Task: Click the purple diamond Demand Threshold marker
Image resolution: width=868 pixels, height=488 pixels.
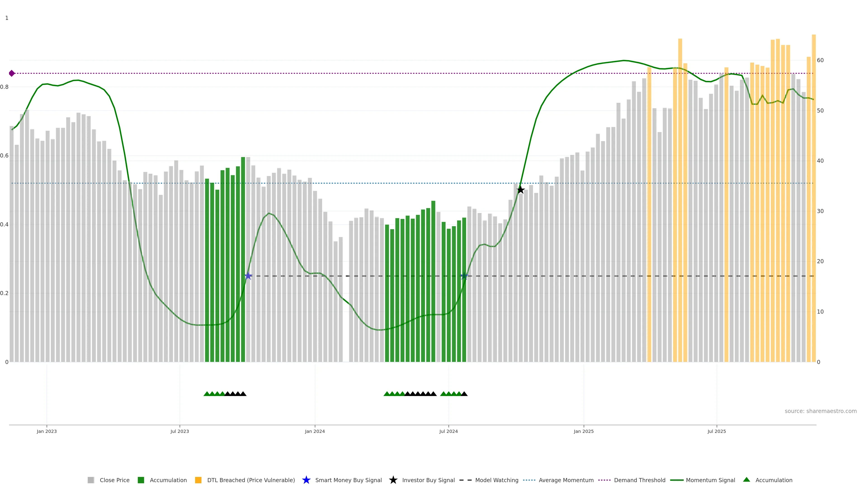Action: pyautogui.click(x=12, y=73)
